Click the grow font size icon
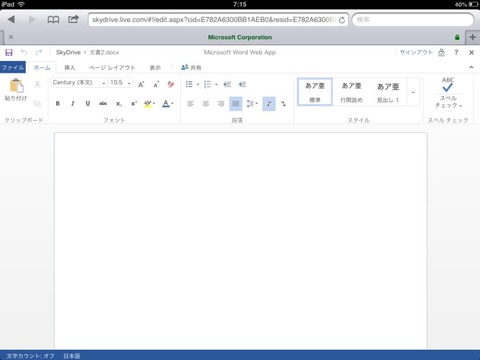This screenshot has width=480, height=360. [141, 84]
